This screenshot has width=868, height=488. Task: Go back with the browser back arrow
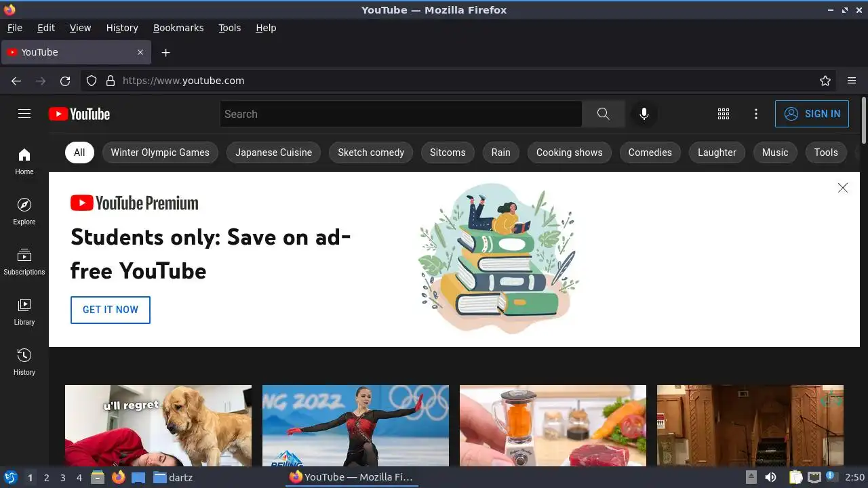click(x=16, y=81)
